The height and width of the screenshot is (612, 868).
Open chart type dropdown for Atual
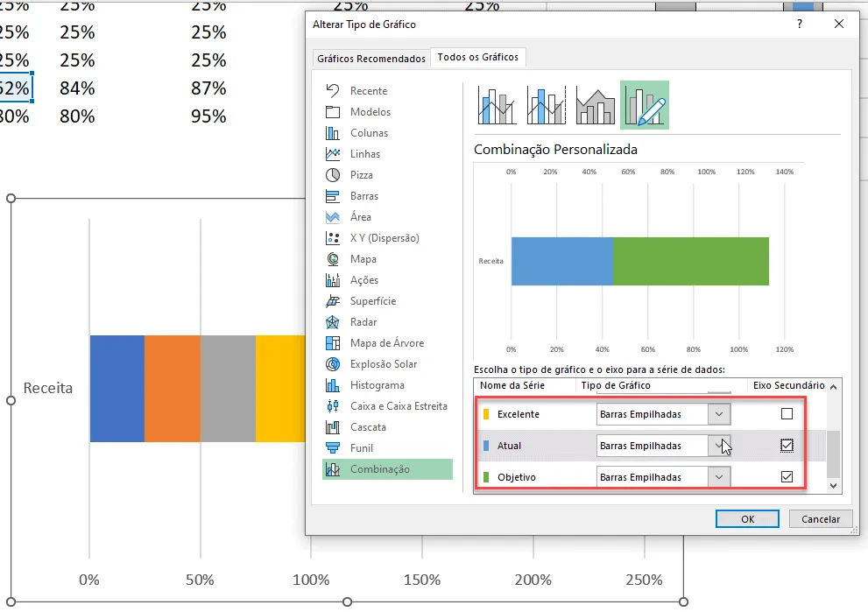pos(719,446)
